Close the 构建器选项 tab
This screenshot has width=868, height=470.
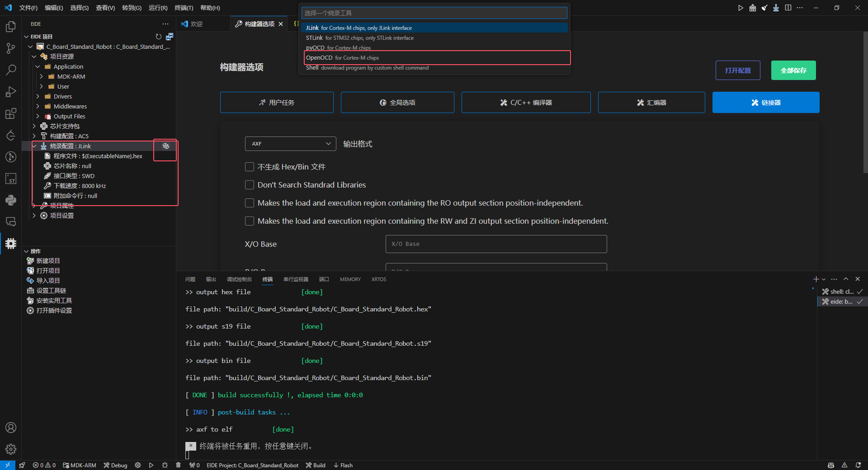coord(281,24)
